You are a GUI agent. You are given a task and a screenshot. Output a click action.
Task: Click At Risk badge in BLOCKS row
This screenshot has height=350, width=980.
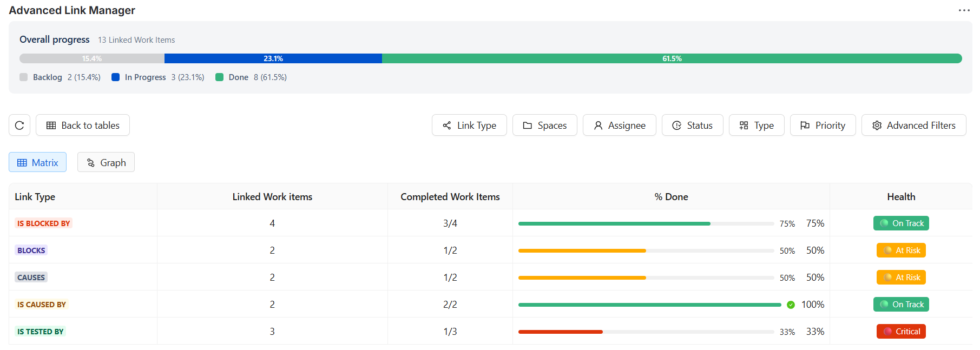pos(901,250)
